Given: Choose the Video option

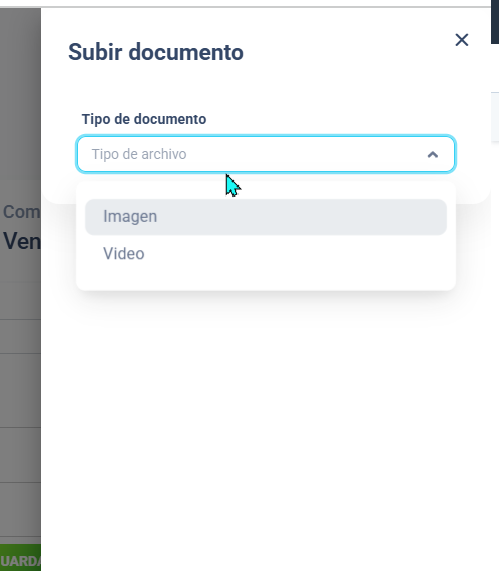Looking at the screenshot, I should click(123, 253).
